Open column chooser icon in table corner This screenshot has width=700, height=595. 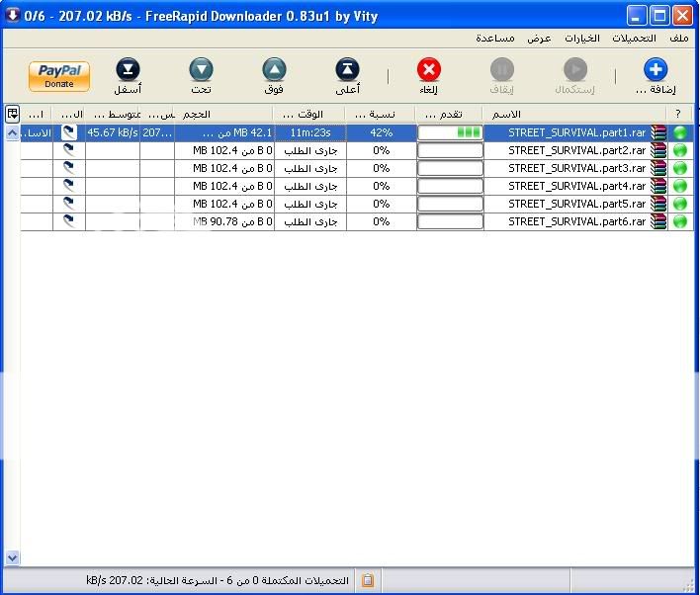[13, 115]
